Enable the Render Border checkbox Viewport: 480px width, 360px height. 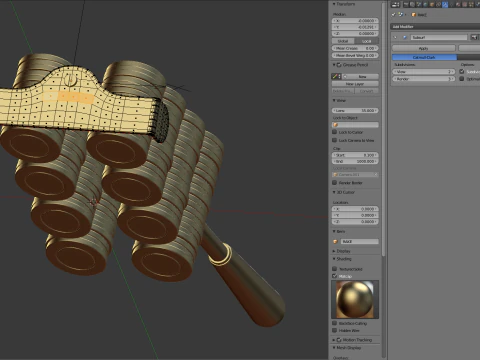[x=334, y=183]
